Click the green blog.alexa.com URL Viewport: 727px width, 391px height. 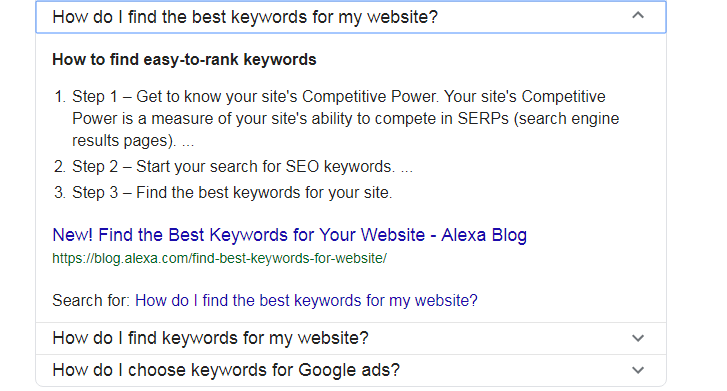tap(219, 258)
